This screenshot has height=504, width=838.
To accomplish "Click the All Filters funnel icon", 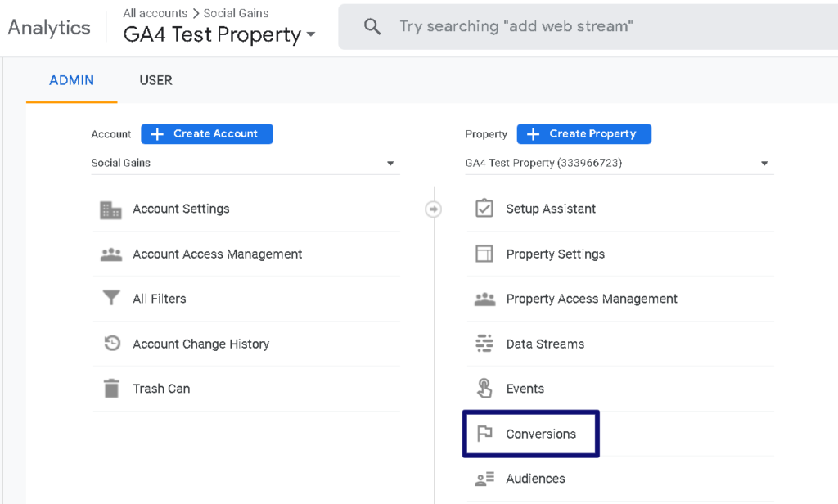I will click(111, 298).
